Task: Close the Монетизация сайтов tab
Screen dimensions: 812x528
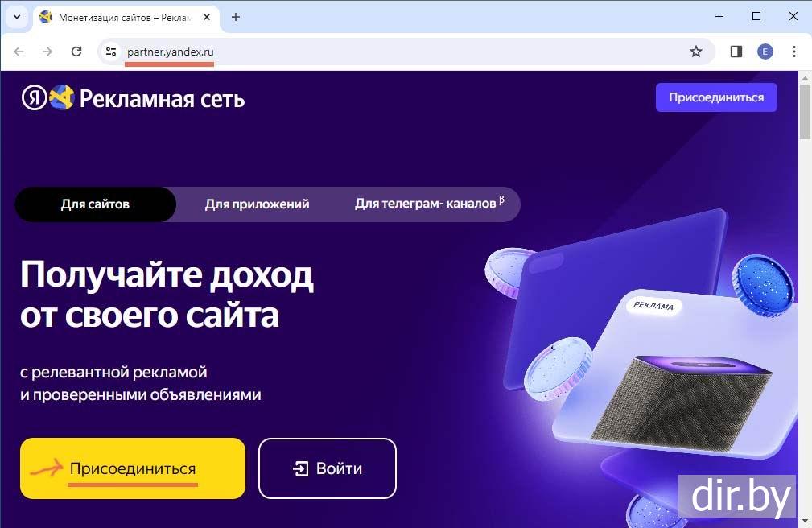Action: (x=207, y=17)
